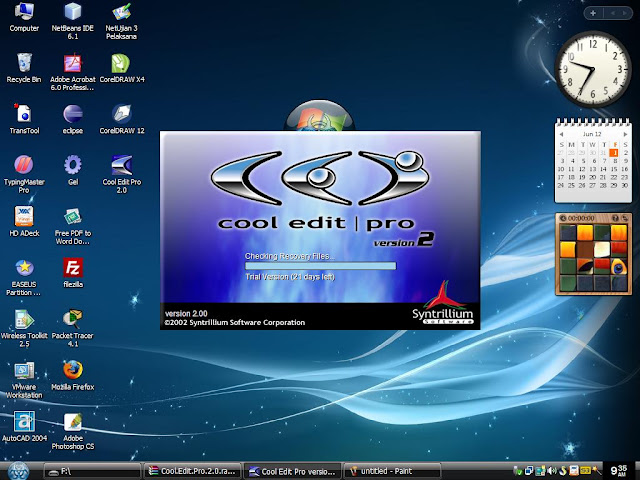
Task: Select the CorelDRAW 12 icon
Action: 122,119
